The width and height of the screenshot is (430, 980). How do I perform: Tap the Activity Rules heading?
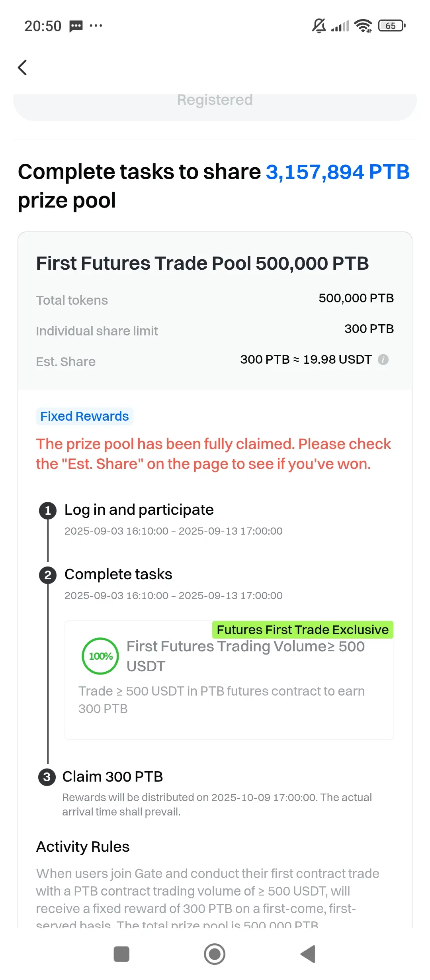coord(83,847)
